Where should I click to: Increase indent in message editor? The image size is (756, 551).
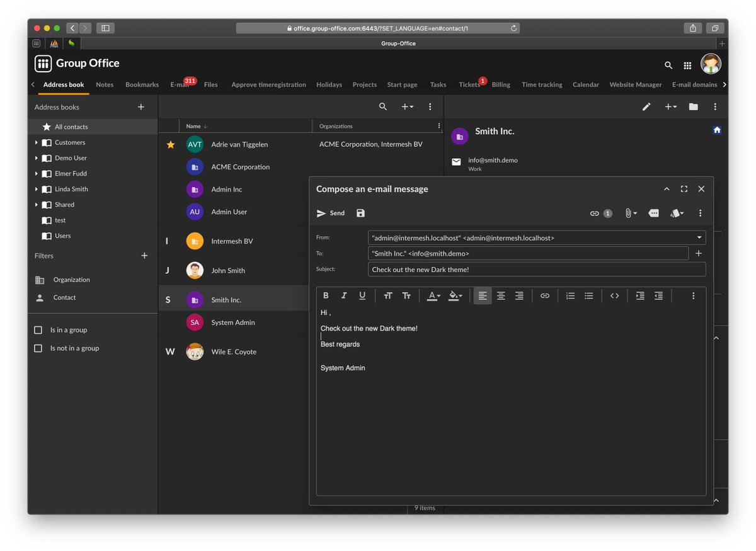click(x=640, y=296)
